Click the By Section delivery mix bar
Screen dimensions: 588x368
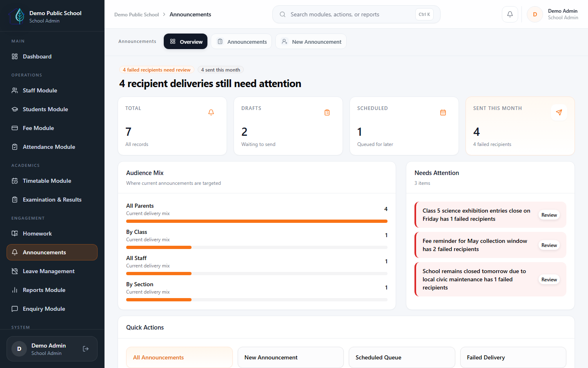[257, 300]
